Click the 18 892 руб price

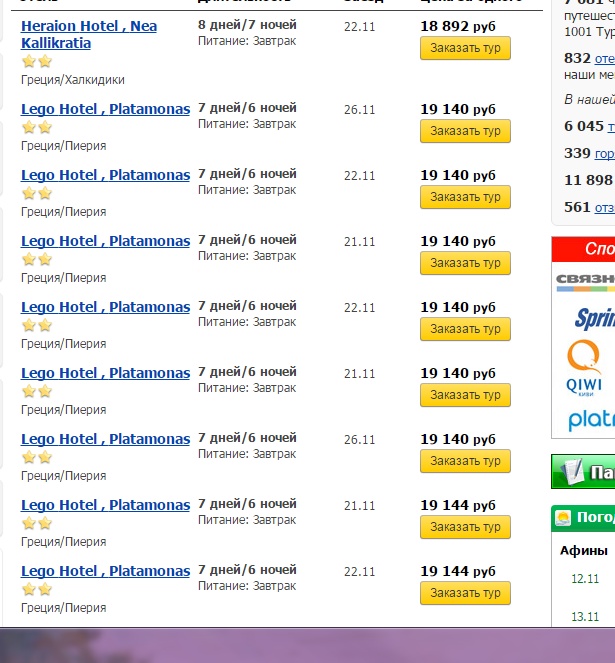click(458, 26)
